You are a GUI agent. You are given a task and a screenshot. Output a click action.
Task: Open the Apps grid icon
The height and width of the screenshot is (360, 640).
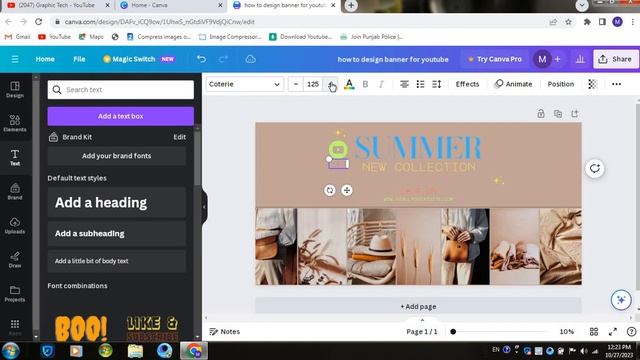[15, 326]
